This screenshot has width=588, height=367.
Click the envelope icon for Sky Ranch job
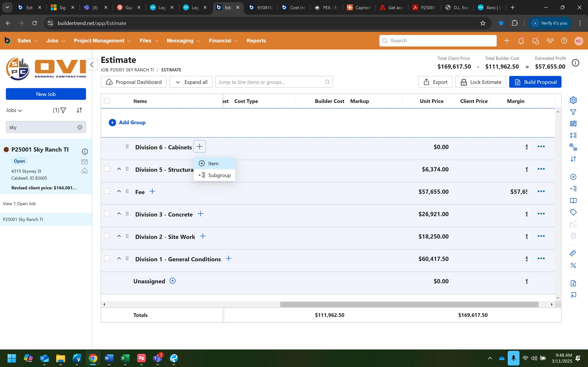tap(84, 162)
